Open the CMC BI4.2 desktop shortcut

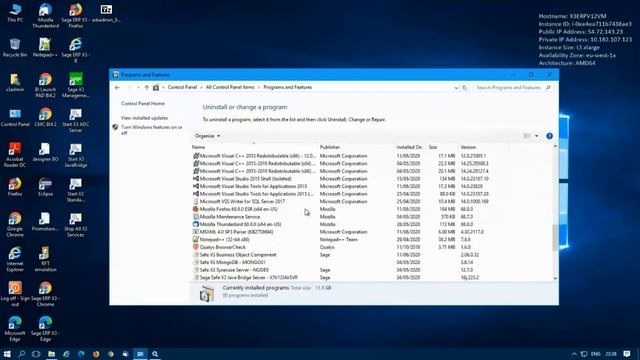[45, 118]
